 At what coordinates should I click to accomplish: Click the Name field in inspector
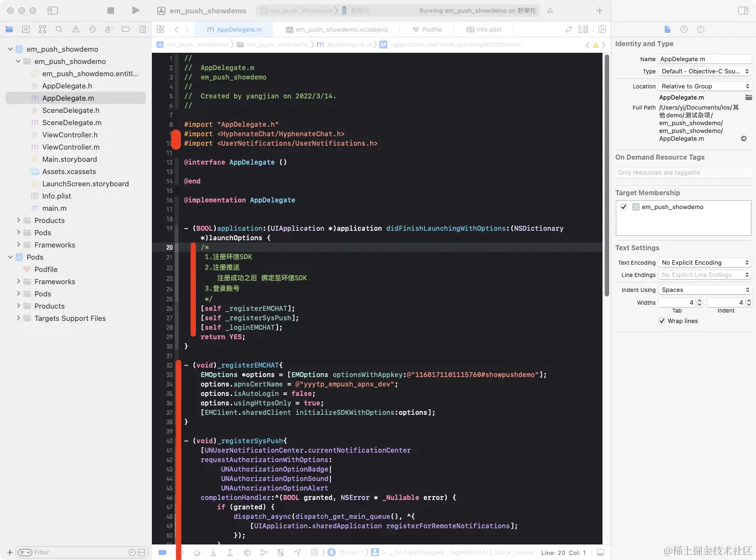(705, 59)
